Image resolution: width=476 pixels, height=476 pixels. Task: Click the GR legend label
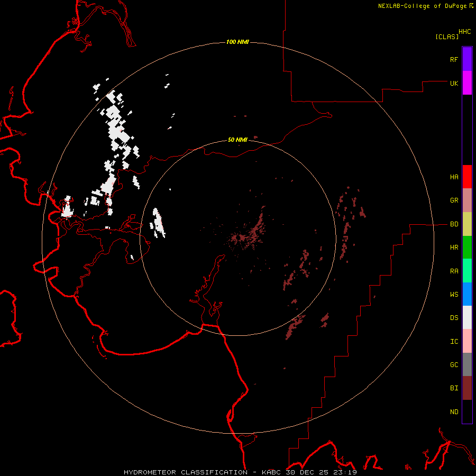point(454,200)
